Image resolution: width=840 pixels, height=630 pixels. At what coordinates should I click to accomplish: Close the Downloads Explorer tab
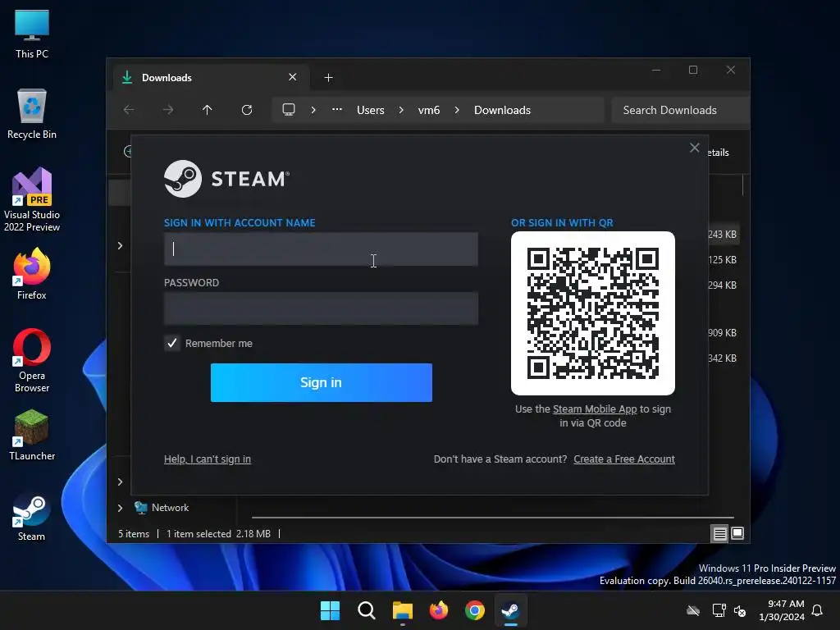(x=293, y=77)
